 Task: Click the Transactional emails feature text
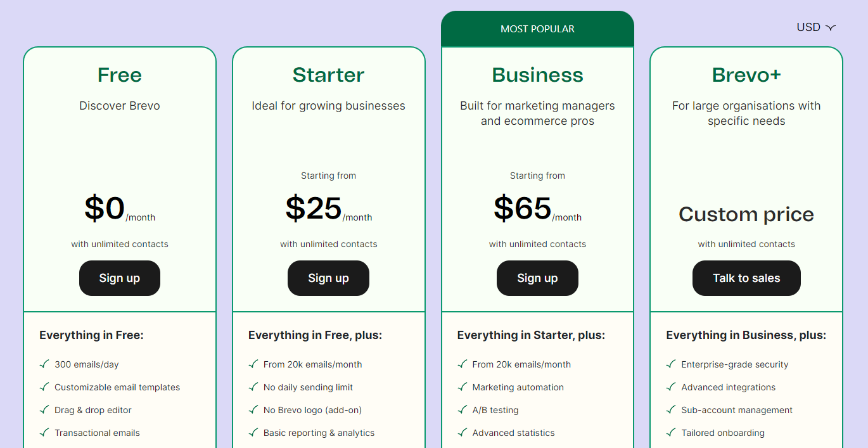tap(97, 433)
